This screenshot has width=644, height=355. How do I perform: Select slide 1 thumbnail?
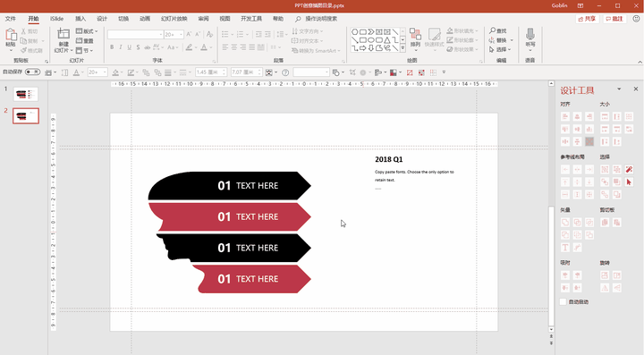coord(26,95)
